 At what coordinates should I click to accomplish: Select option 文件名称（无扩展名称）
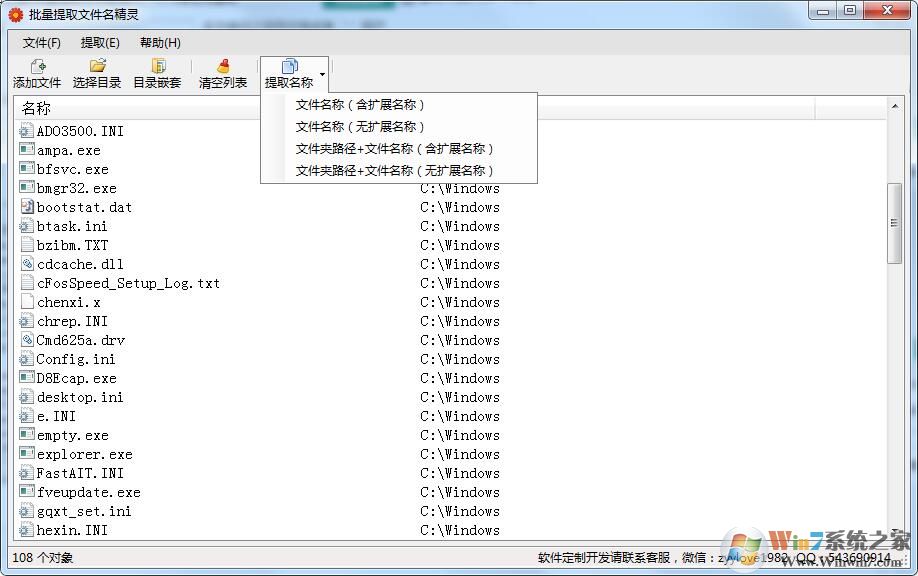[x=361, y=126]
